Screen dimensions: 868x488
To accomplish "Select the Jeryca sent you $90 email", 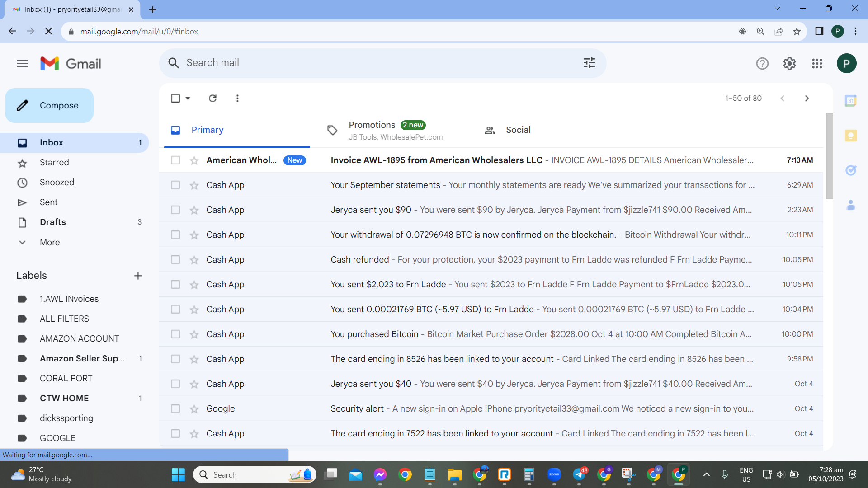I will click(x=175, y=210).
